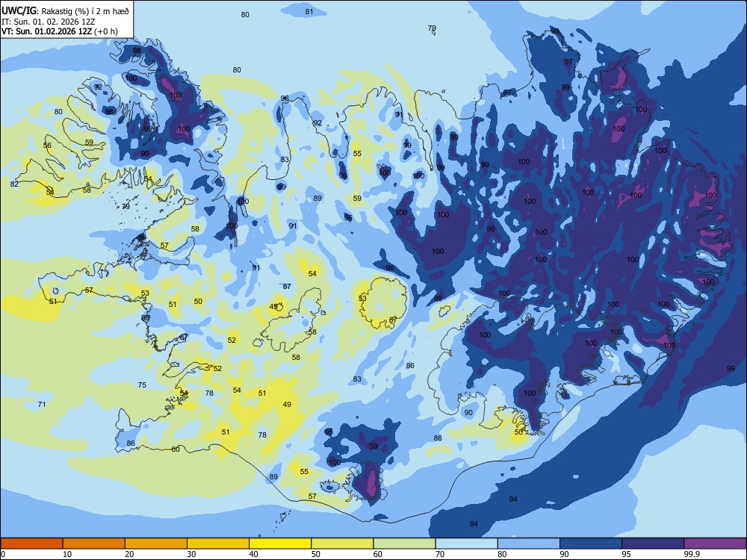Click the map value '75' off the southwest coast
This screenshot has height=560, width=747.
tap(142, 385)
